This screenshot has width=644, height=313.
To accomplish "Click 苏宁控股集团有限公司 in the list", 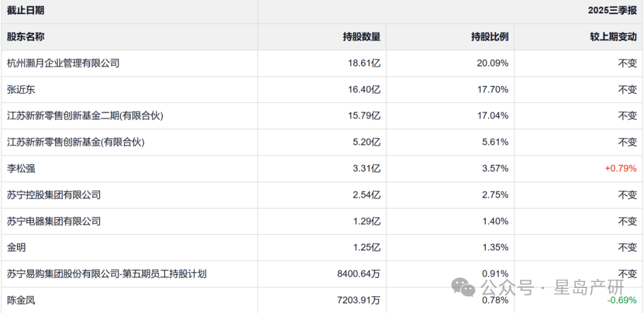I will (54, 195).
